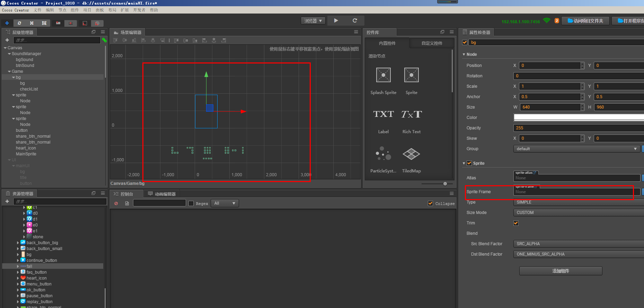Select the Move transform tool
Screen dimensions: 644x308
(x=7, y=23)
